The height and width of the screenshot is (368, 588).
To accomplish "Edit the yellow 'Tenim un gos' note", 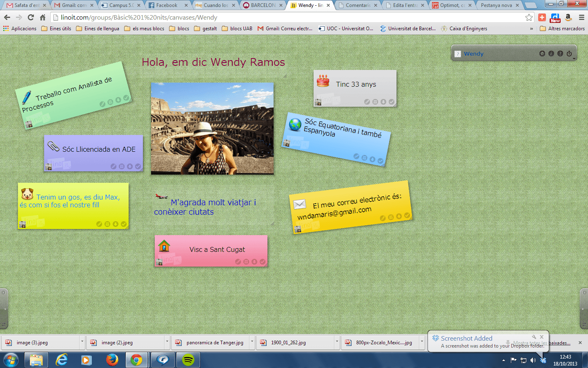I will 99,224.
